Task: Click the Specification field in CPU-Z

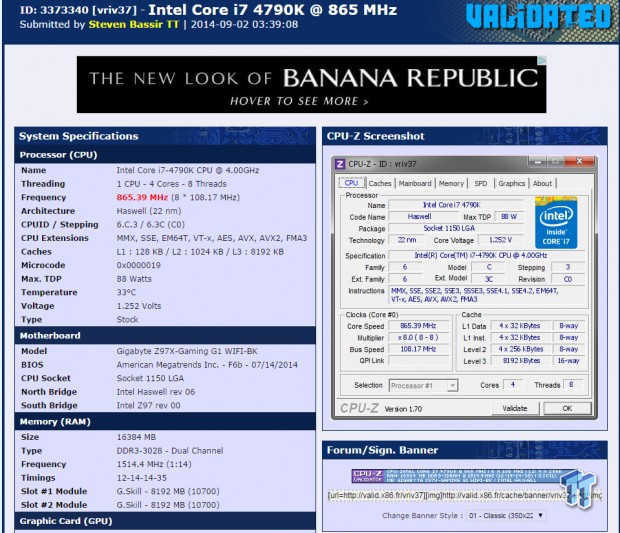Action: pos(486,255)
